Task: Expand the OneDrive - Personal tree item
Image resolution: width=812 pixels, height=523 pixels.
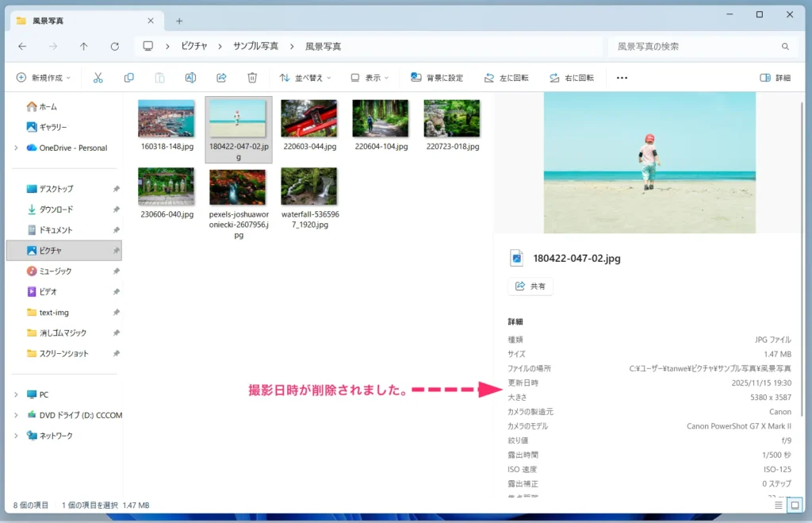Action: click(x=14, y=148)
